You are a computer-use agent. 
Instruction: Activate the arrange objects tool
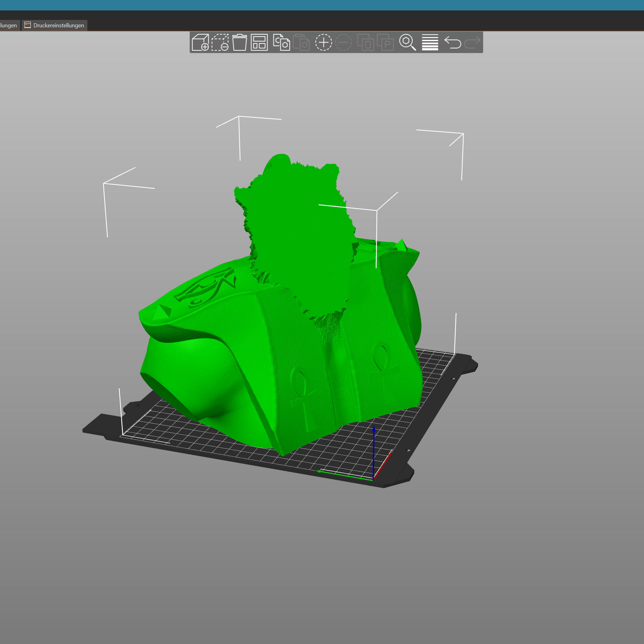(x=260, y=43)
